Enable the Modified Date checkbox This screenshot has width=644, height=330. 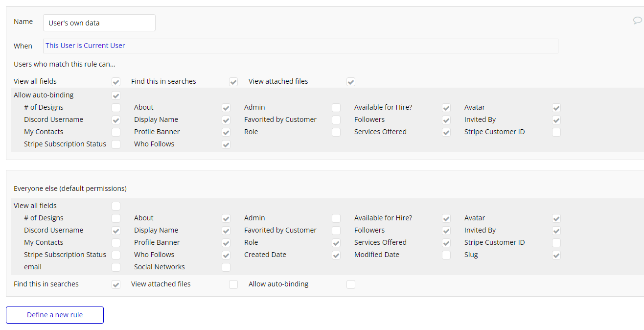[x=446, y=255]
